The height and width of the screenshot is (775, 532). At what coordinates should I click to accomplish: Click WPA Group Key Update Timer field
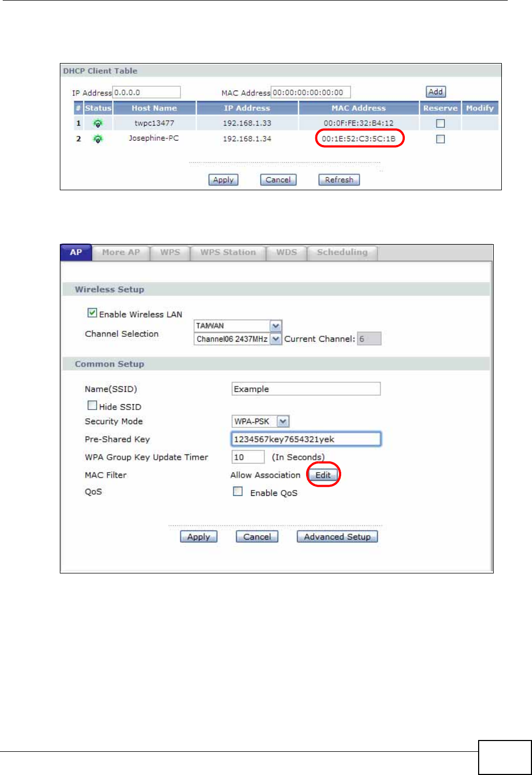[x=248, y=457]
